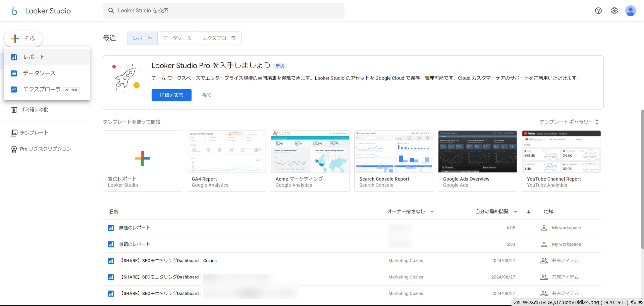Click the rocket illustration in Pro banner
This screenshot has height=306, width=644.
click(126, 78)
